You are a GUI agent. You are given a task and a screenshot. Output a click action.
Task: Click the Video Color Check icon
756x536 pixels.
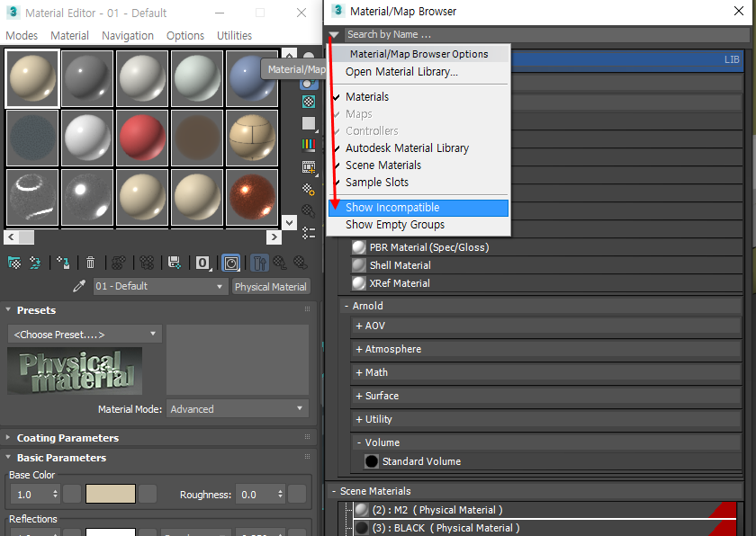point(309,145)
